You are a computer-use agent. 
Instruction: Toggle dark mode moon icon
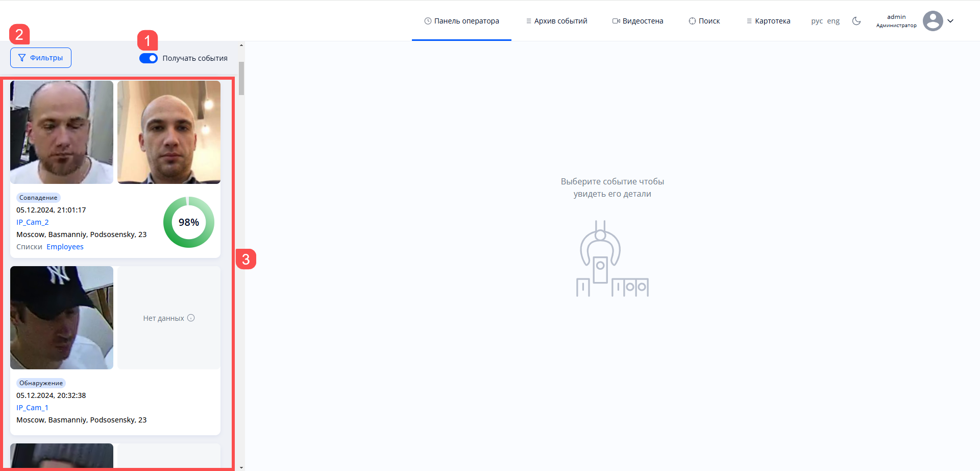click(x=856, y=21)
